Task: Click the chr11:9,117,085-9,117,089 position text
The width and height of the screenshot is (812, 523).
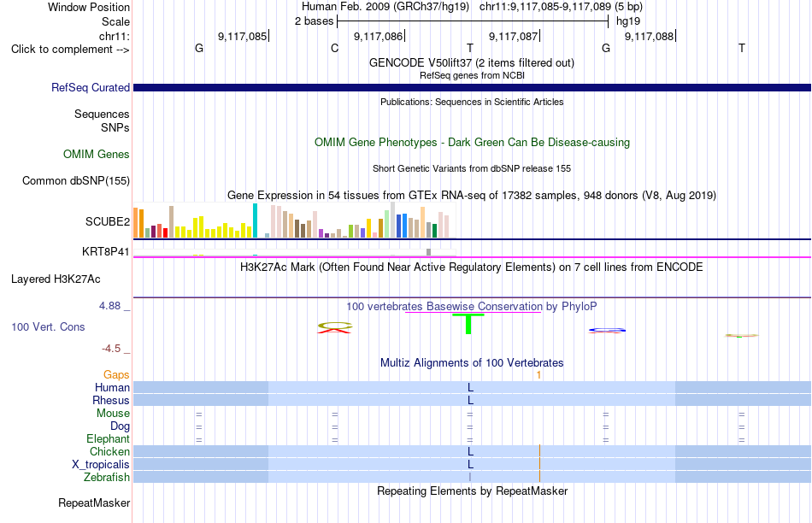Action: (544, 7)
